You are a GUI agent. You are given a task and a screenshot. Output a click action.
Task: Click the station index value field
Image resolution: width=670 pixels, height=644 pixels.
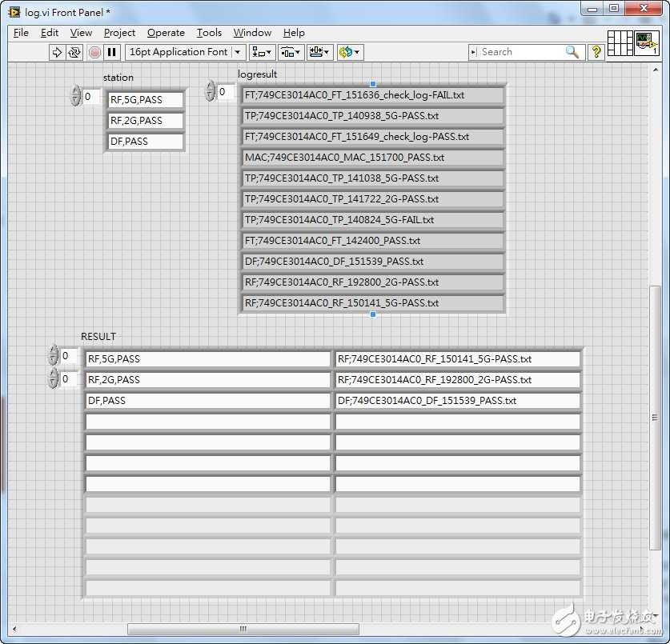(91, 97)
